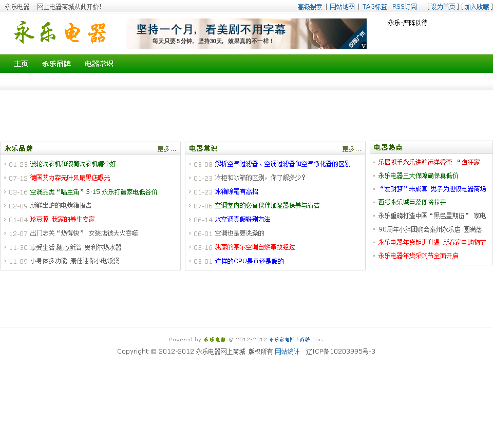
Task: Click the 永乐-严阵以待 text at top right
Action: pos(407,23)
